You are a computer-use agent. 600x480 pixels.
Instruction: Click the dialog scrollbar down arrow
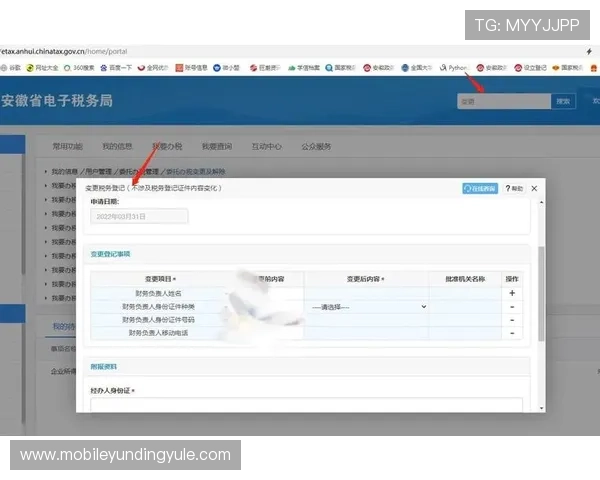541,408
